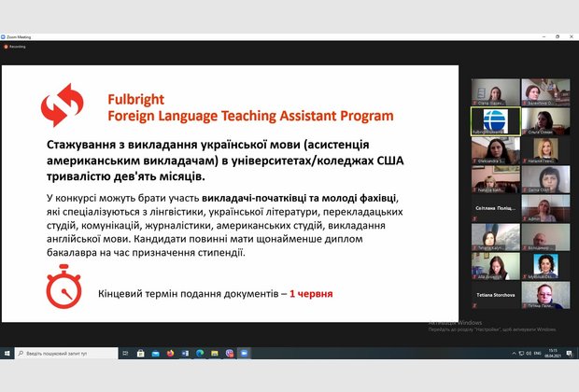
Task: Select the Alla participant video tile
Action: 496,266
